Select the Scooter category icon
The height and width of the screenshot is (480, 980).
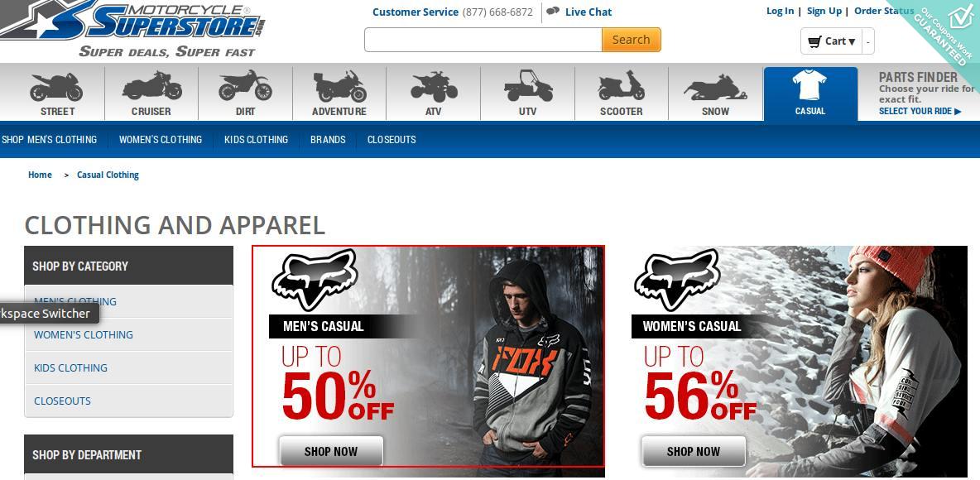[622, 94]
